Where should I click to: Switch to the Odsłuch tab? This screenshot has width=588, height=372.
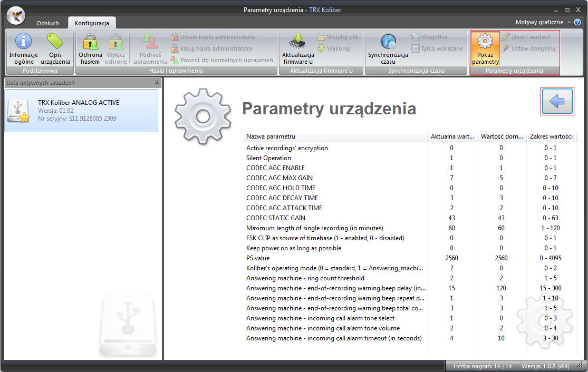click(x=47, y=23)
